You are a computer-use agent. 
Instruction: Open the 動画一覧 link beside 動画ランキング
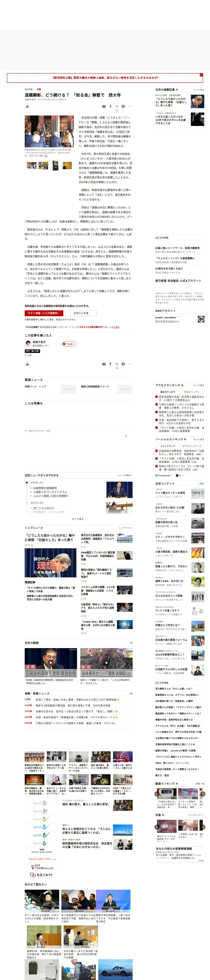[x=200, y=784]
